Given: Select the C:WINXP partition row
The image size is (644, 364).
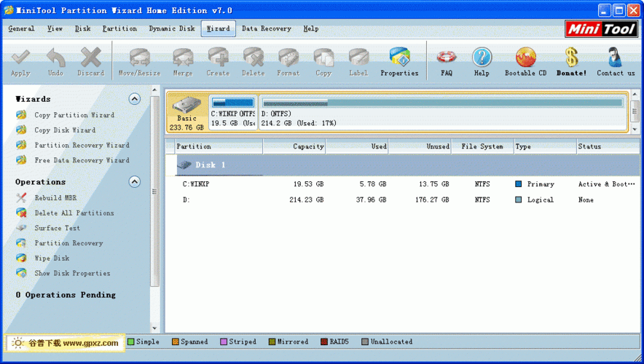Looking at the screenshot, I should coord(402,184).
